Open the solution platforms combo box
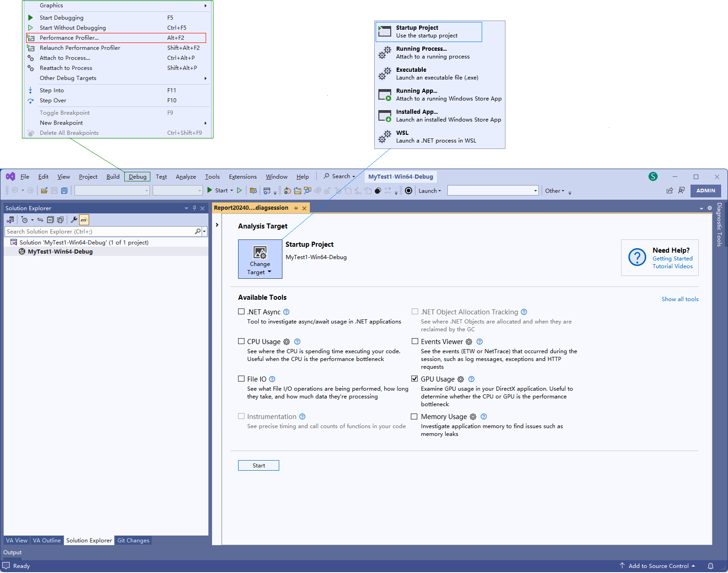The height and width of the screenshot is (573, 728). (178, 191)
